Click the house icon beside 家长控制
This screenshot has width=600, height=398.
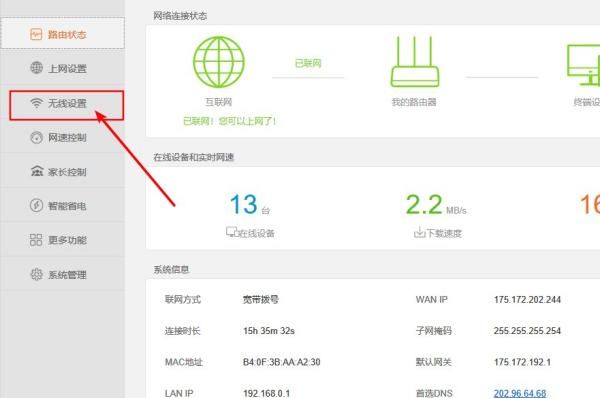pyautogui.click(x=37, y=171)
